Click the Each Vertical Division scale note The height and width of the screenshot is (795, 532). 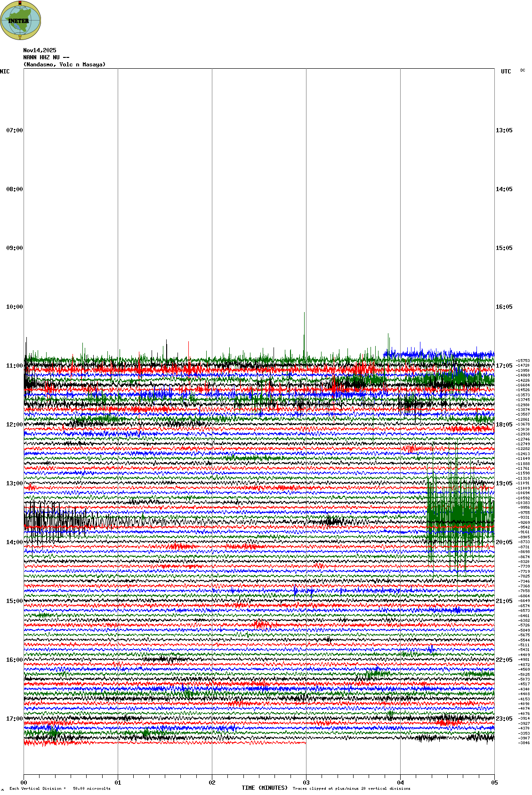(x=60, y=788)
